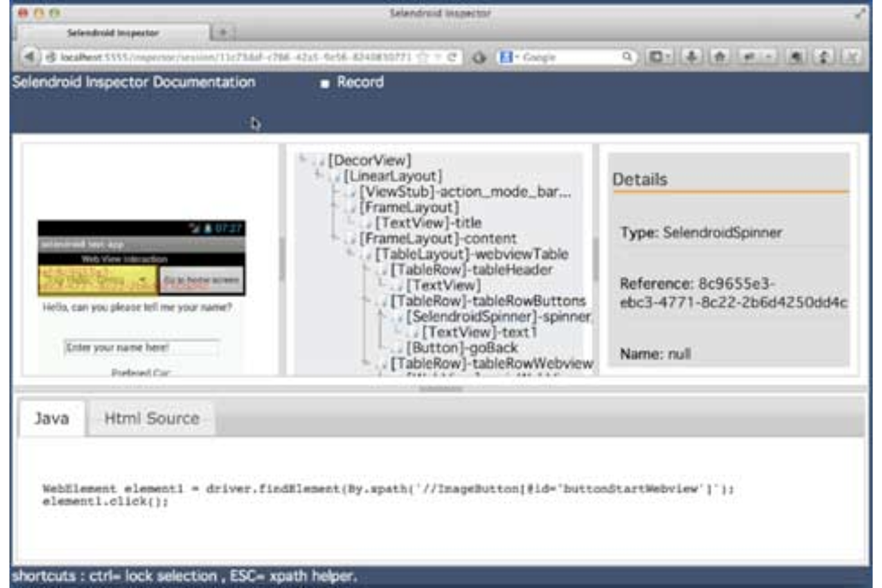
Task: Select the [SelendroidSpinner]-spinner node
Action: [498, 316]
